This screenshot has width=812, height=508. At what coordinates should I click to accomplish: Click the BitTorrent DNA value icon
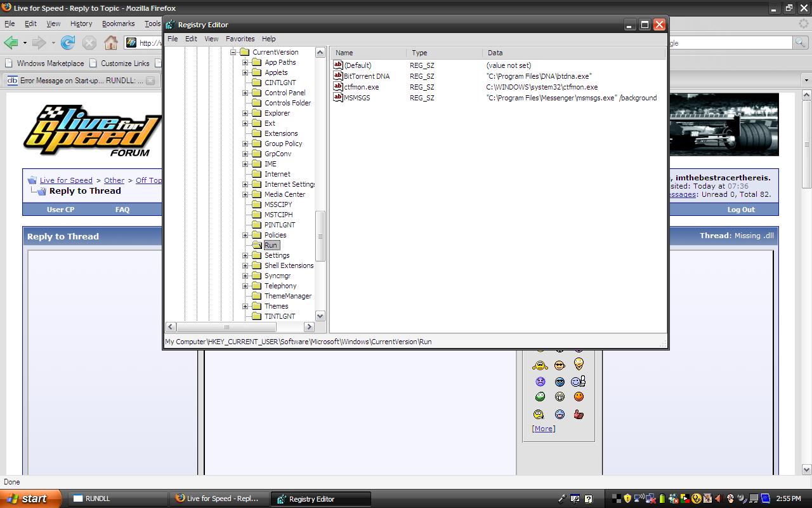338,76
